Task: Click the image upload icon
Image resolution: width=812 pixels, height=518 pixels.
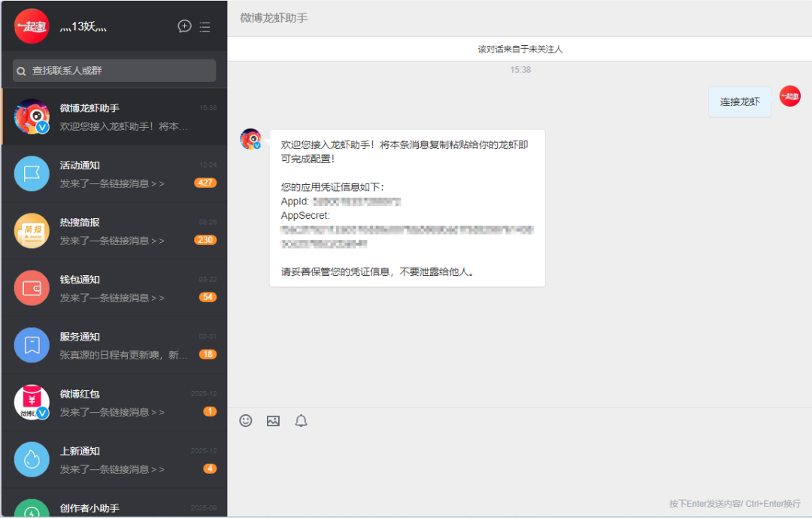Action: tap(272, 420)
